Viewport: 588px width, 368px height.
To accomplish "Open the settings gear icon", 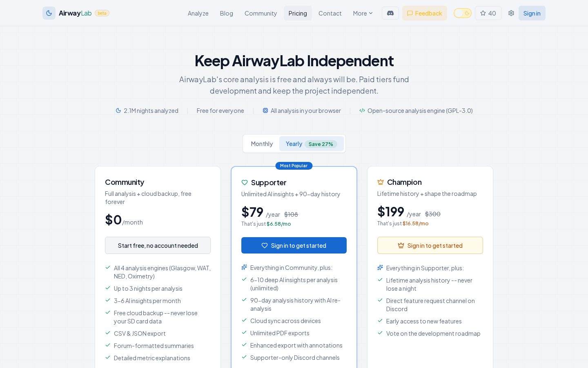I will (511, 13).
